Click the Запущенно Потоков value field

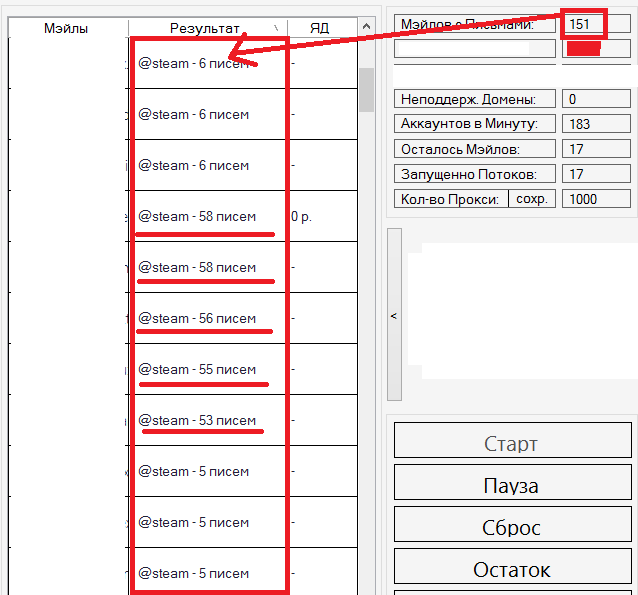pyautogui.click(x=595, y=174)
